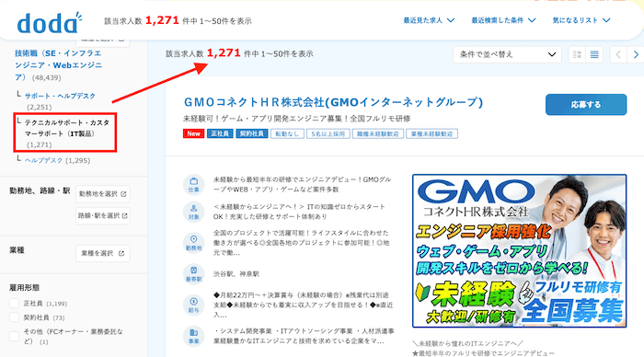The image size is (644, 357).
Task: Go to next results page arrow
Action: [x=636, y=54]
